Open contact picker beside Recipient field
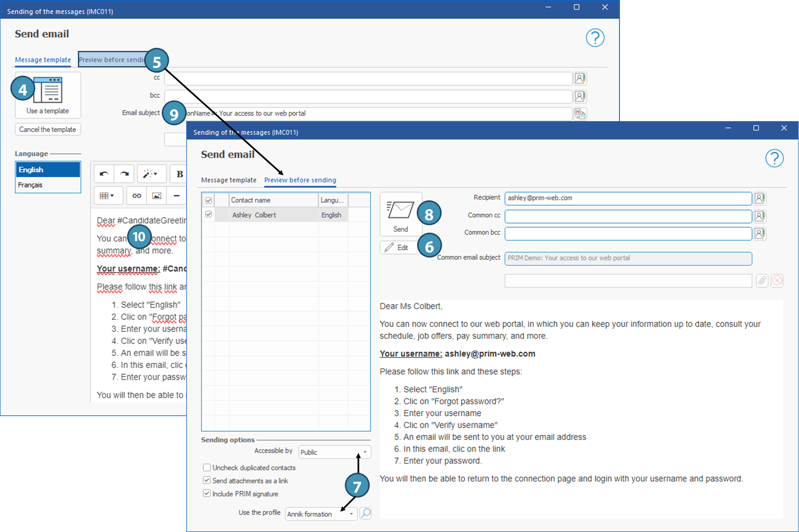 point(759,198)
